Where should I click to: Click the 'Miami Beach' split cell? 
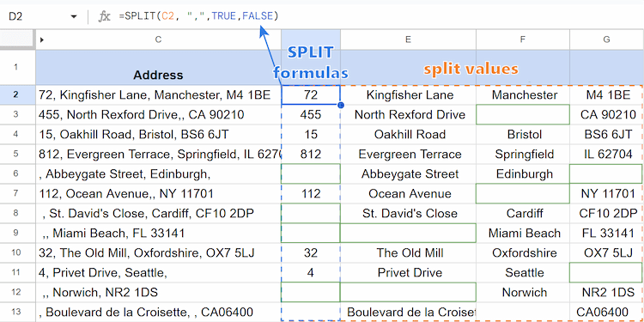[x=523, y=233]
